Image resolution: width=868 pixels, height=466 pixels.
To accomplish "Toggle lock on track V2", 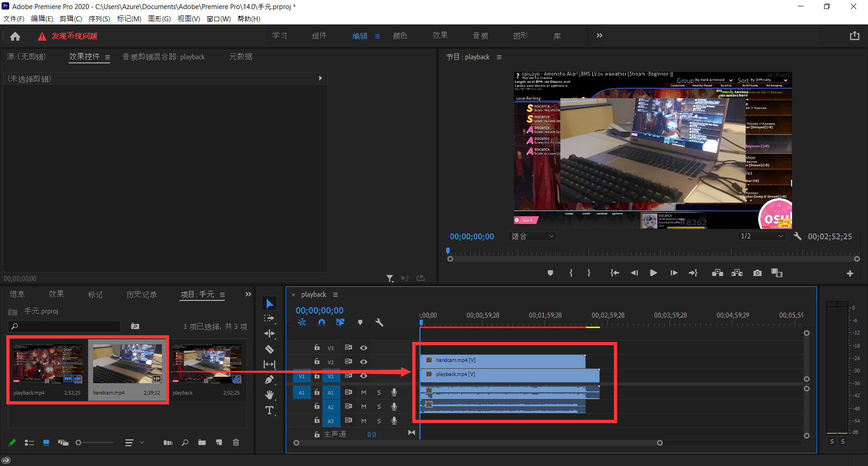I will (317, 362).
